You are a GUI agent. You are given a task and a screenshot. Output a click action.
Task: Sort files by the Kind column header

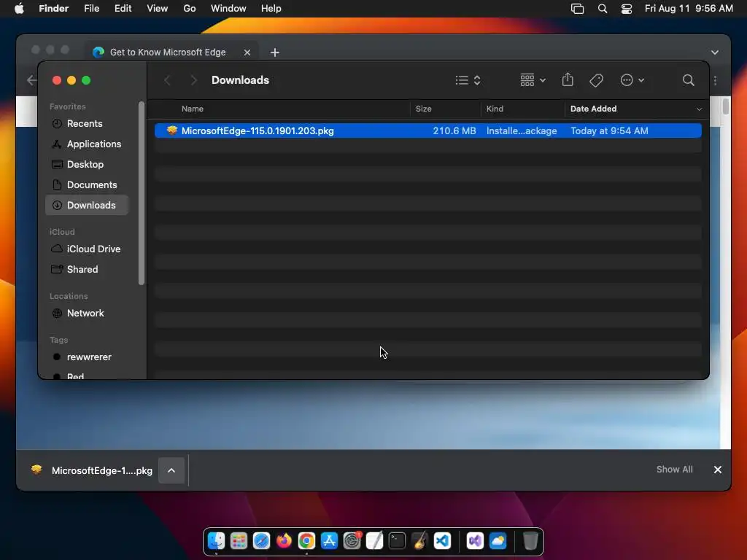pyautogui.click(x=495, y=109)
